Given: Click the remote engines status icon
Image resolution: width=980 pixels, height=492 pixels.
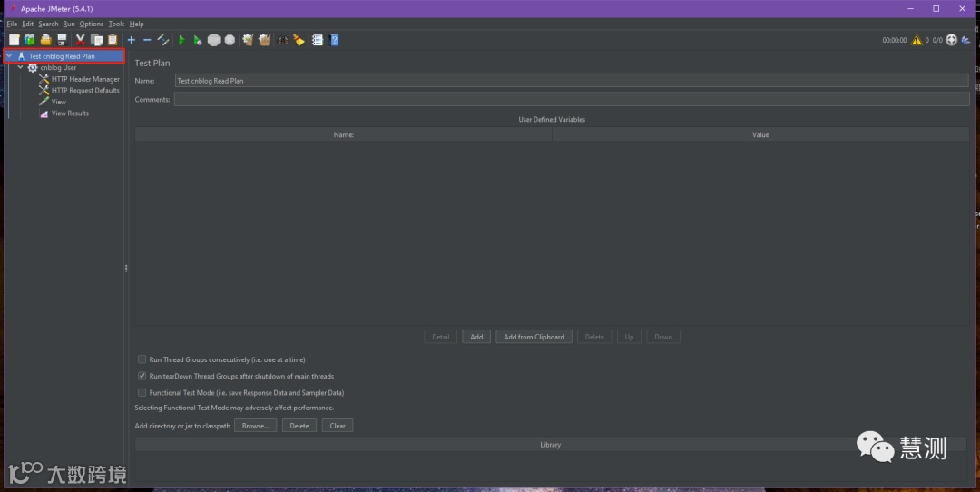Looking at the screenshot, I should [951, 40].
